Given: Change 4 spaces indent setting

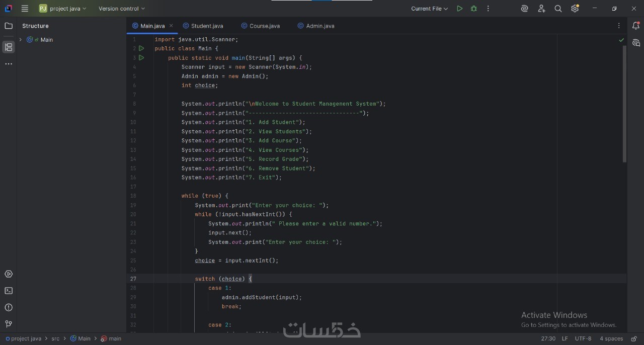Looking at the screenshot, I should (611, 338).
